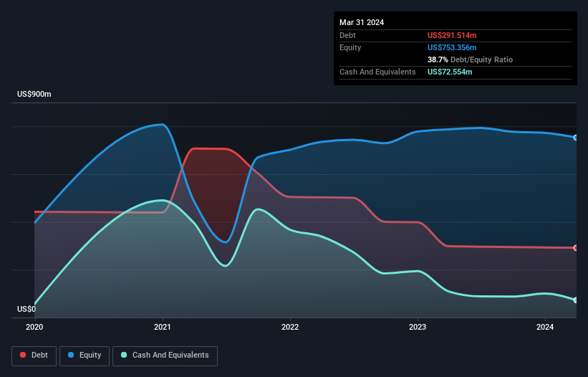Select the 2020 x-axis label

[34, 327]
